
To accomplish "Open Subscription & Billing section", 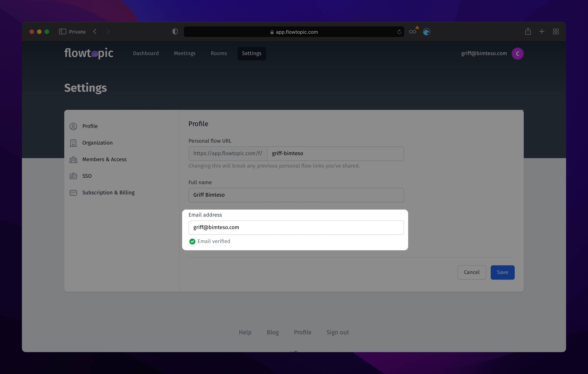I will pos(108,192).
